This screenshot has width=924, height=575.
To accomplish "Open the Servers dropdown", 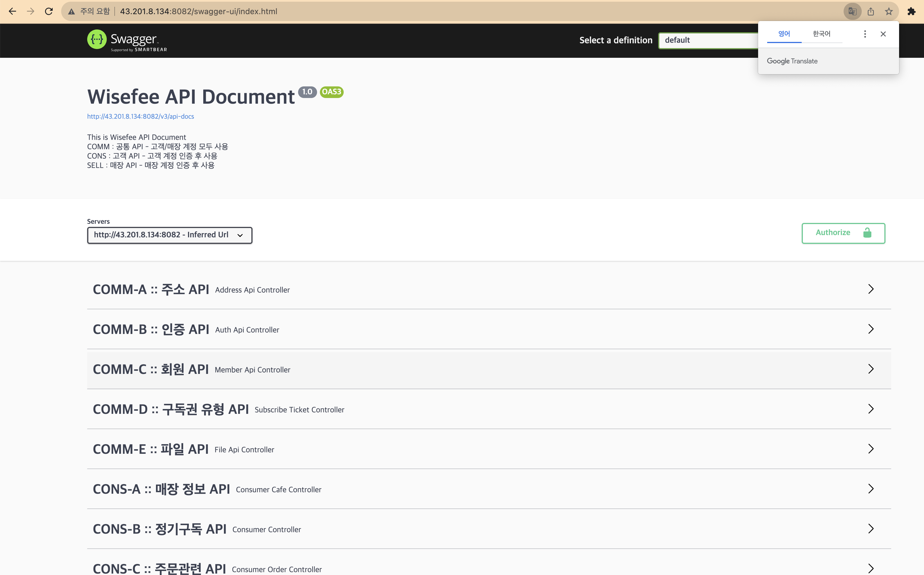I will (170, 235).
